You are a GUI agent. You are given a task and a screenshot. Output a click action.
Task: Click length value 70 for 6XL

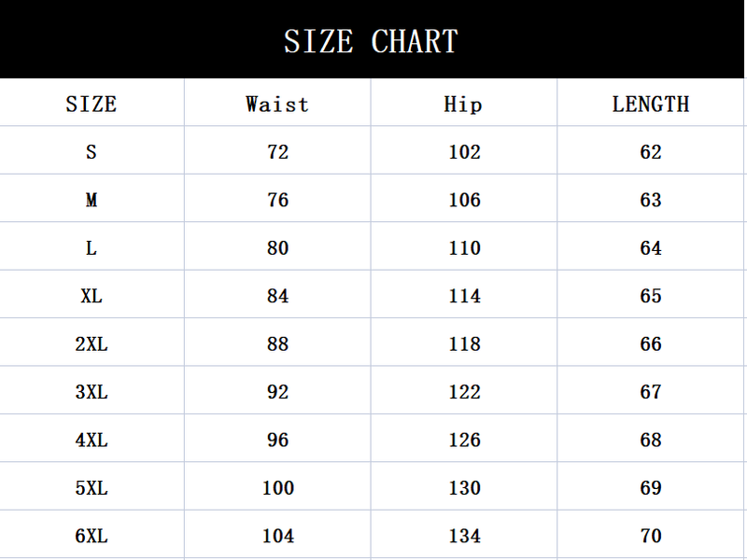click(651, 536)
